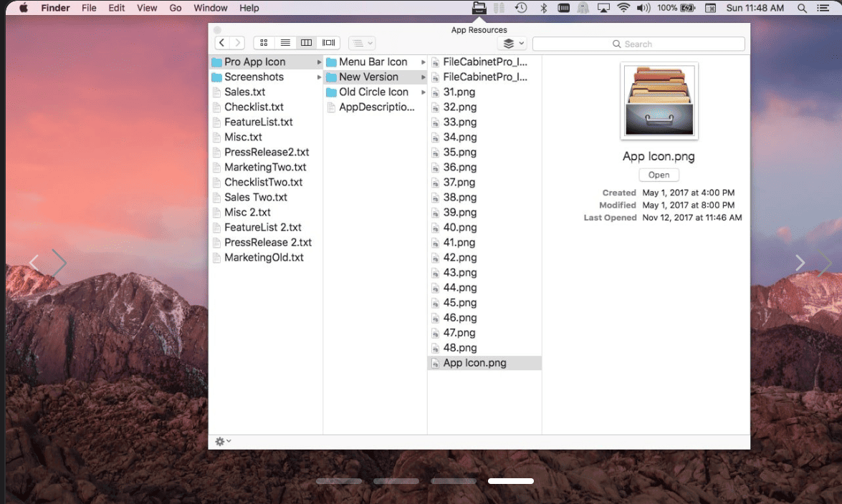
Task: Expand arrow beside Pro App Icon
Action: point(319,62)
